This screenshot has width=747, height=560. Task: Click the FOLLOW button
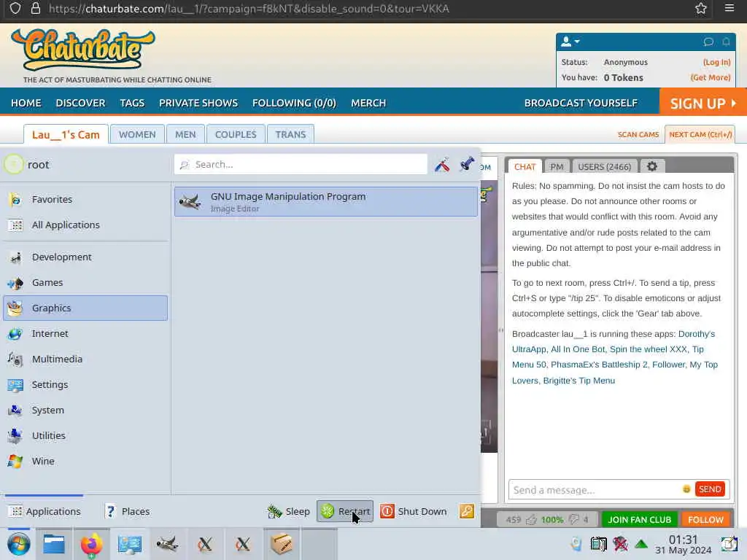coord(705,519)
